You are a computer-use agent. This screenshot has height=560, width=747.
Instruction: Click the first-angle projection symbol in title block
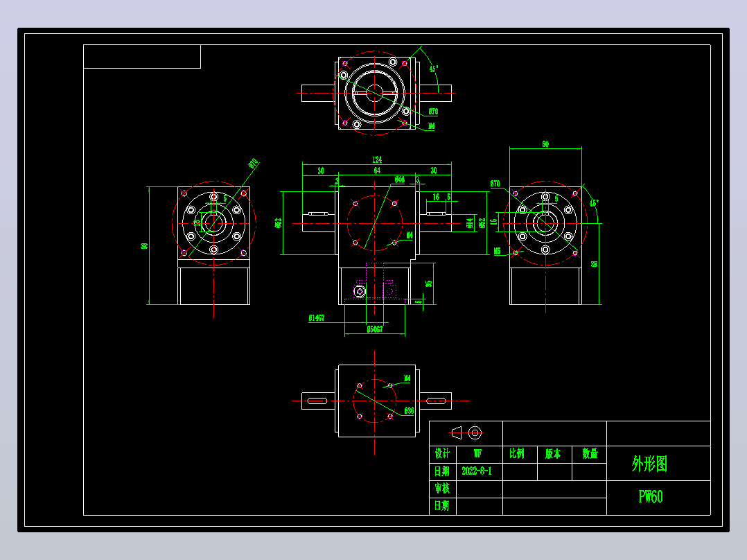tap(466, 432)
